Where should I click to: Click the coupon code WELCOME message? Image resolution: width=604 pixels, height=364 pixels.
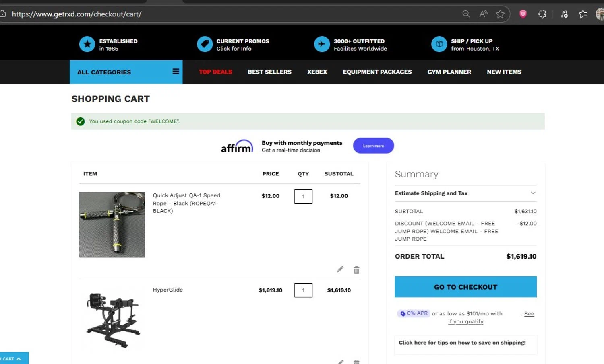coord(134,121)
